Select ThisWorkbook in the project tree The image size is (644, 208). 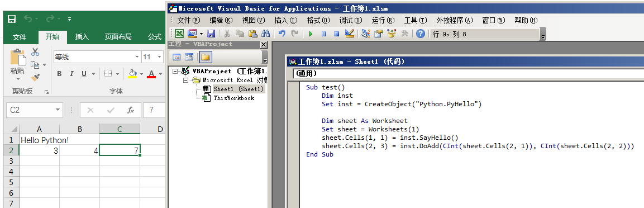click(233, 98)
